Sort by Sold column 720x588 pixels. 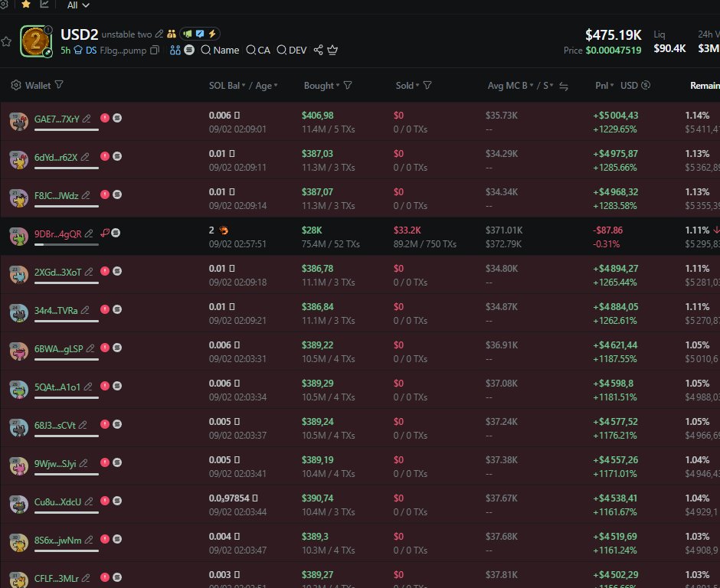tap(407, 86)
